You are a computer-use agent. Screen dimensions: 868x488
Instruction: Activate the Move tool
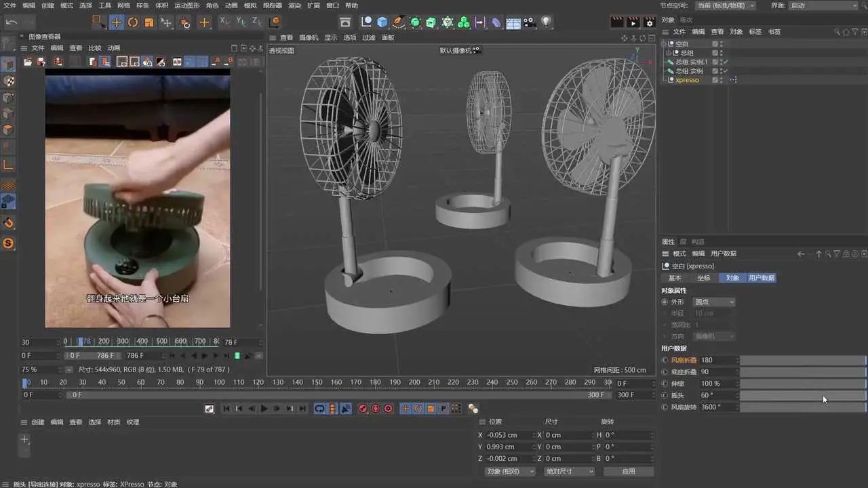(x=117, y=22)
